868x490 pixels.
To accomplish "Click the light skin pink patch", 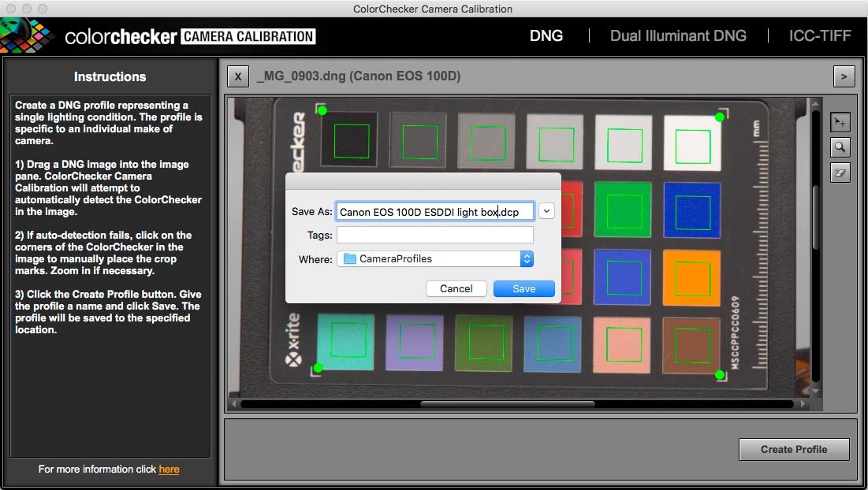I will coord(622,344).
